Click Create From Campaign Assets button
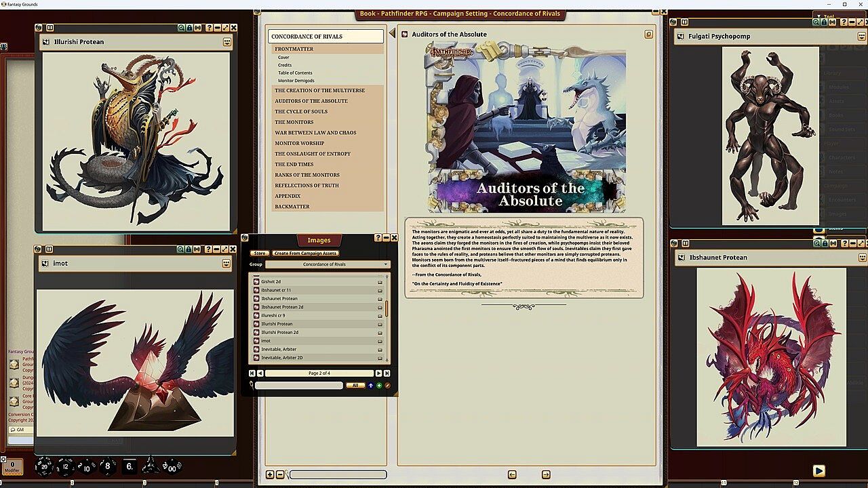 click(x=306, y=253)
